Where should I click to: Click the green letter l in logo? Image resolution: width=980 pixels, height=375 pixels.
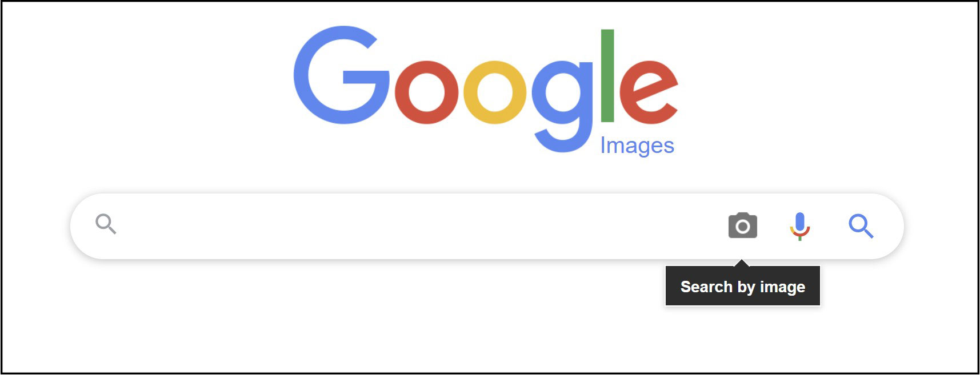click(x=607, y=75)
